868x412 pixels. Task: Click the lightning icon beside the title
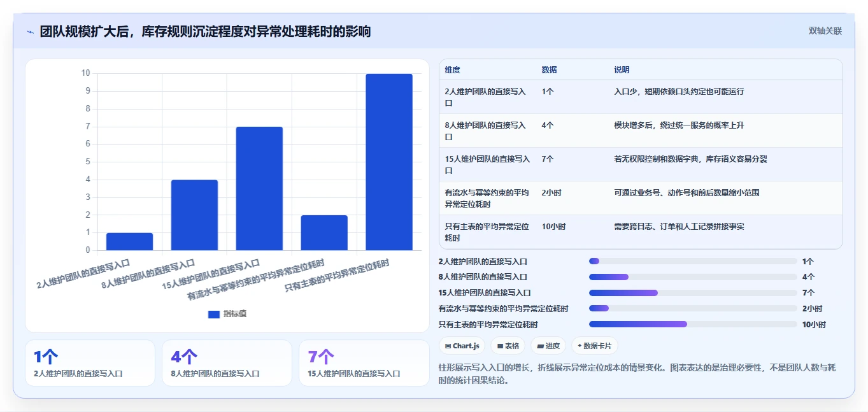click(x=30, y=32)
